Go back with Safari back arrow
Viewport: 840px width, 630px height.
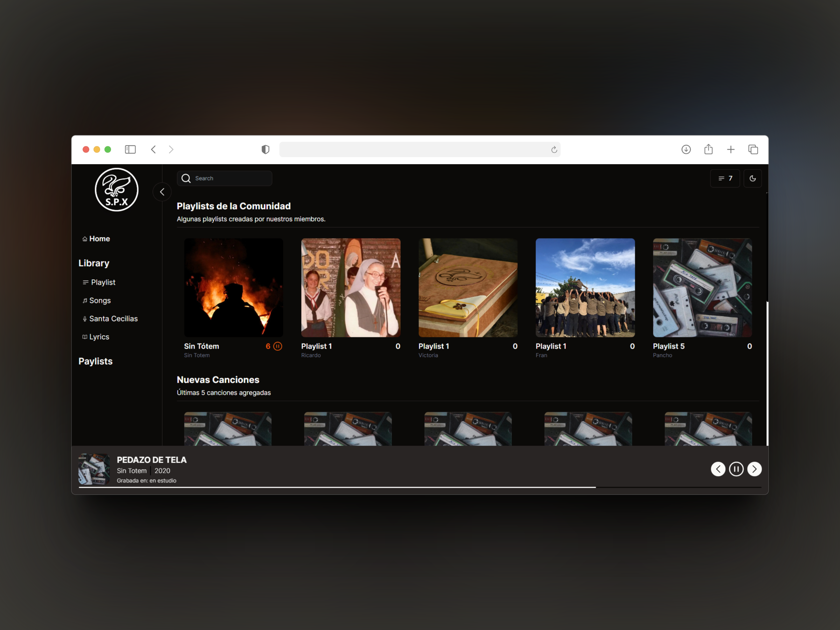[153, 149]
